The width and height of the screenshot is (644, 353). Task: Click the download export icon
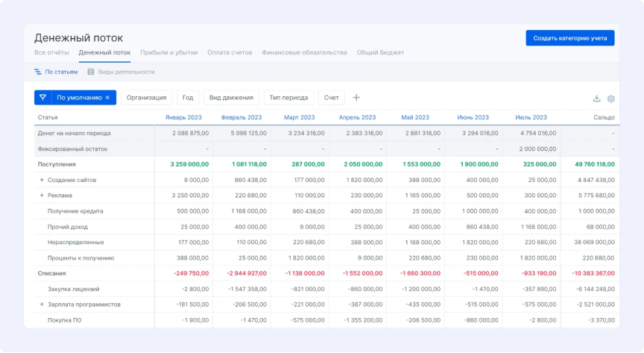click(596, 99)
